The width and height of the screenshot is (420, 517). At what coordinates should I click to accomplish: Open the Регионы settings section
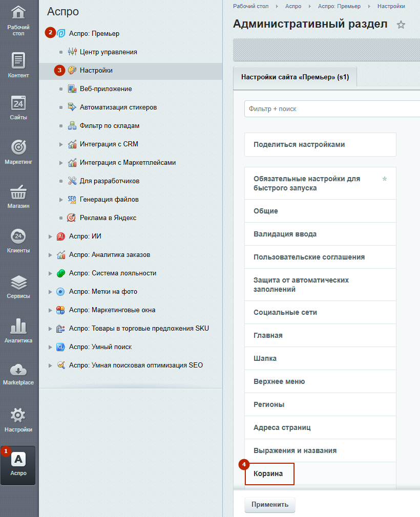pos(320,404)
